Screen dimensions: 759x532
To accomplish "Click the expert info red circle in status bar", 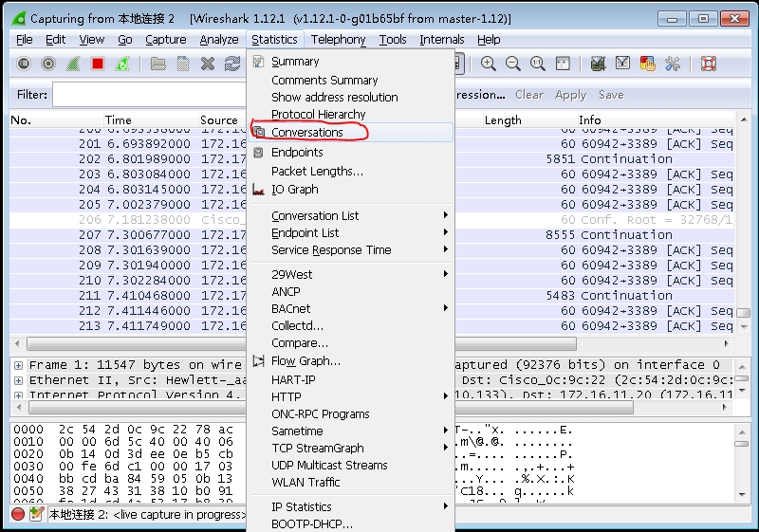I will click(18, 514).
